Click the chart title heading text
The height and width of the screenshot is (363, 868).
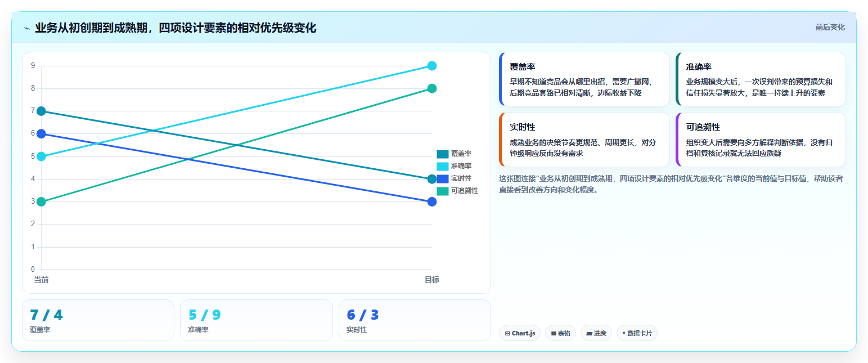click(176, 28)
